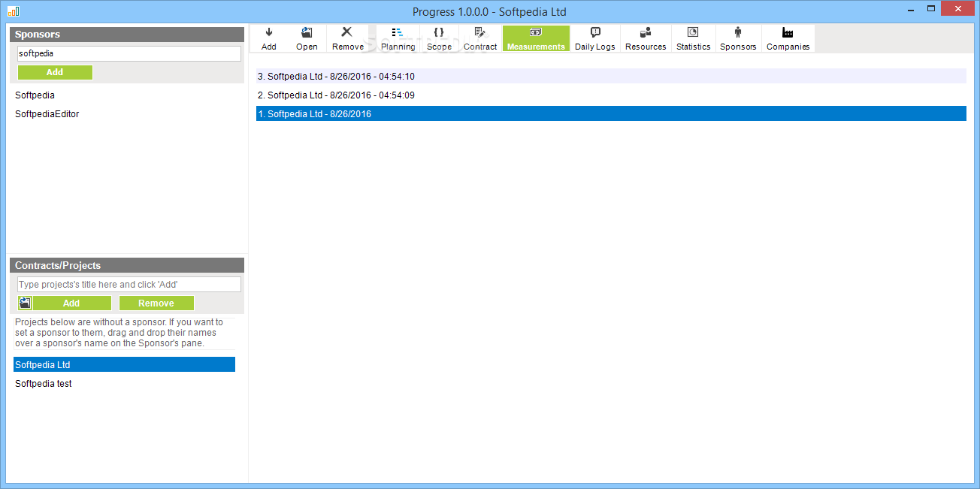Open the Sponsors section from toolbar
Viewport: 980px width, 489px height.
(x=738, y=38)
